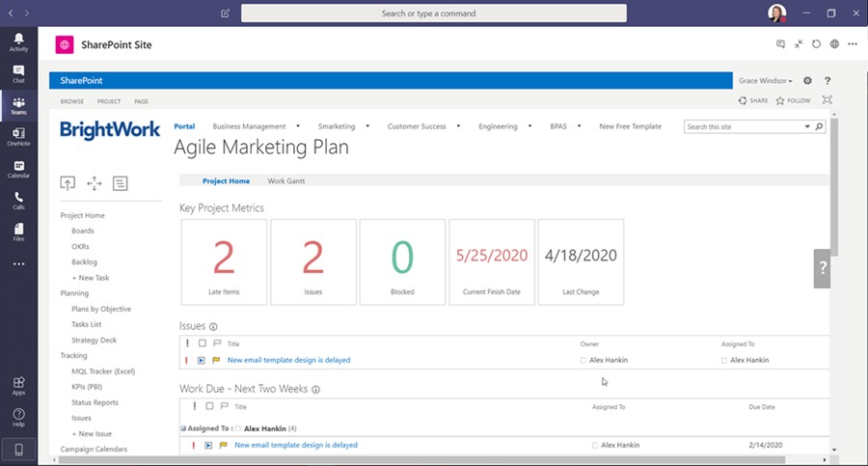Select the Project Home tab
Screen dimensions: 868x466
pyautogui.click(x=226, y=181)
